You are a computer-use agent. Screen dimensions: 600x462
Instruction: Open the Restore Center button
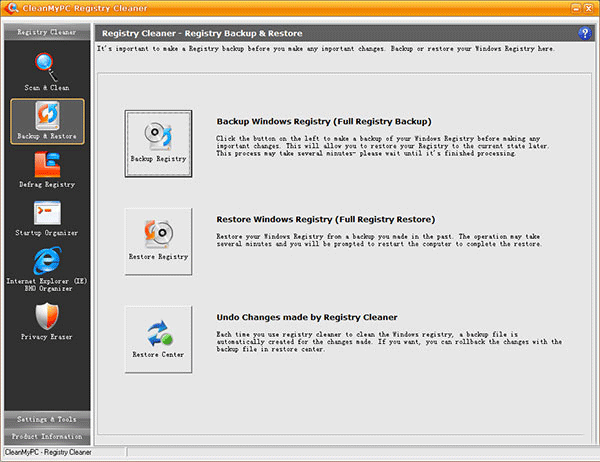tap(158, 339)
